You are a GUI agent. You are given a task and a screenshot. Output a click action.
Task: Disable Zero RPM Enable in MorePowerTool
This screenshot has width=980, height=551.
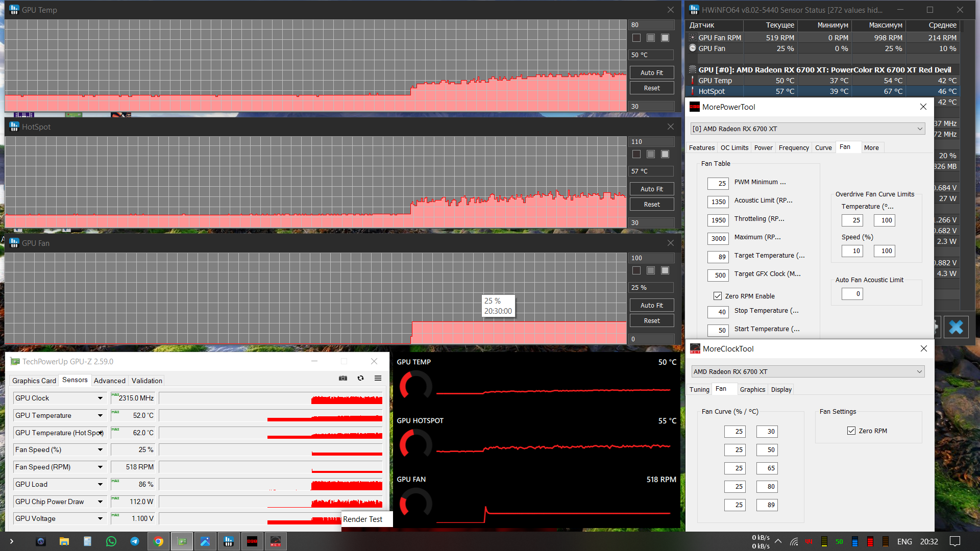click(x=718, y=296)
